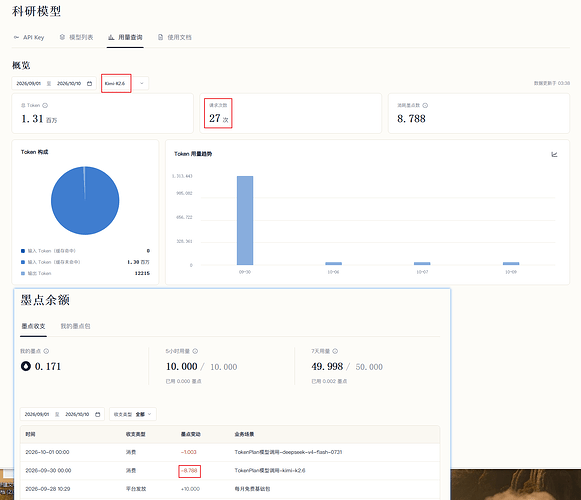The image size is (581, 500).
Task: Click the 2026-09-28 10:29 time cell
Action: pyautogui.click(x=47, y=489)
